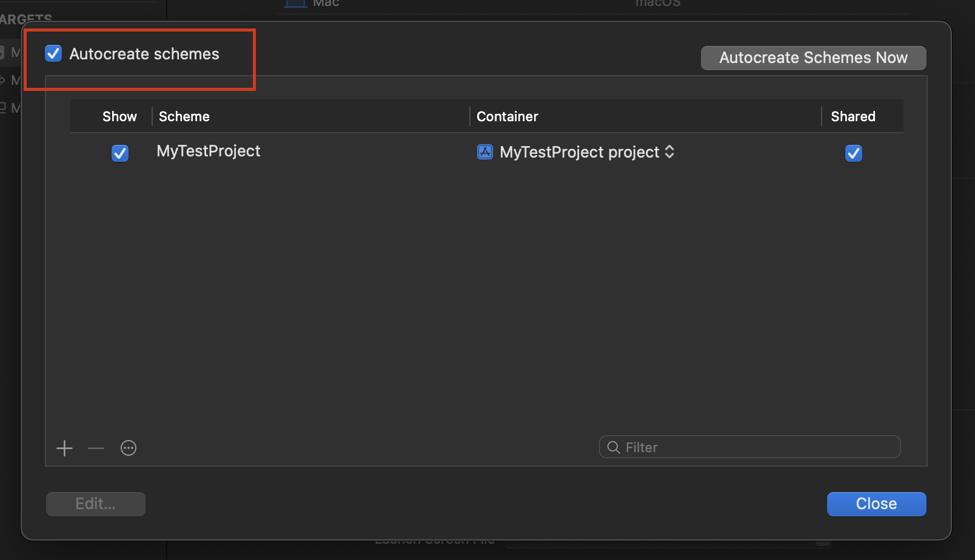Click the Xcode project icon in Container column
The width and height of the screenshot is (975, 560).
click(485, 152)
